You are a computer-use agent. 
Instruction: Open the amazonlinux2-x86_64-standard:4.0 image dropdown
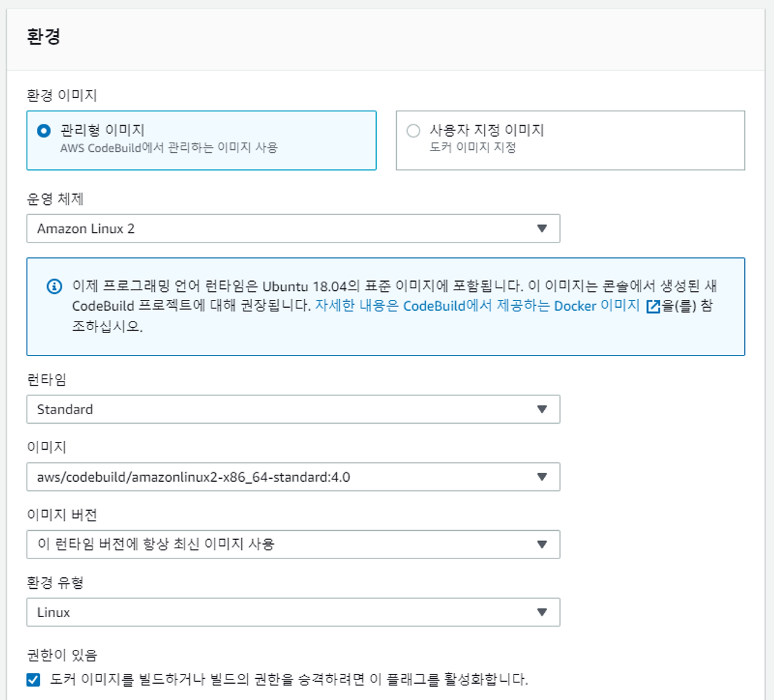click(x=293, y=477)
